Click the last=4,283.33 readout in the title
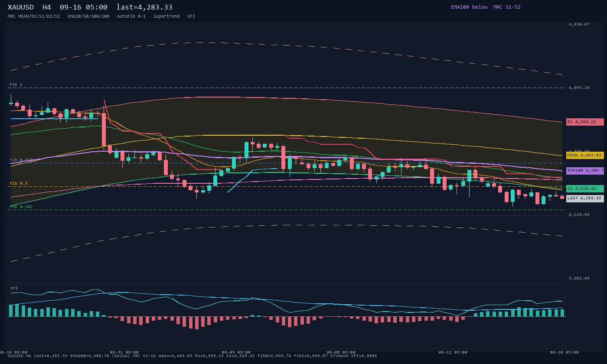 tap(144, 7)
